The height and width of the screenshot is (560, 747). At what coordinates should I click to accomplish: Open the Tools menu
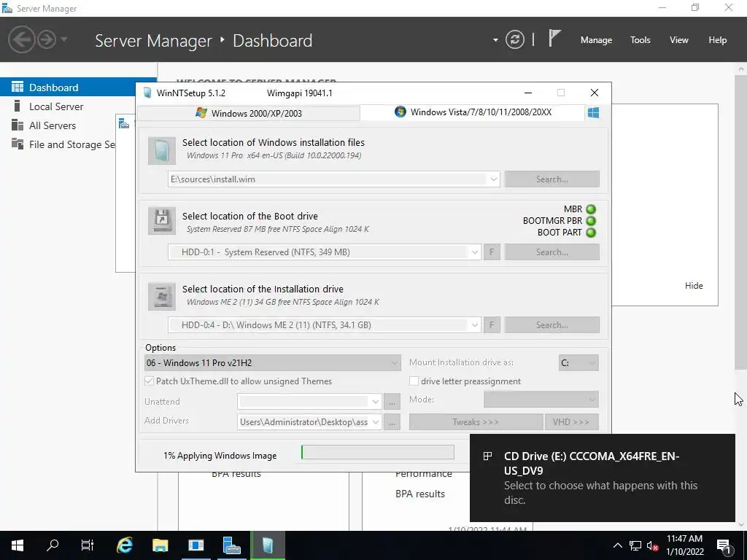[x=640, y=40]
